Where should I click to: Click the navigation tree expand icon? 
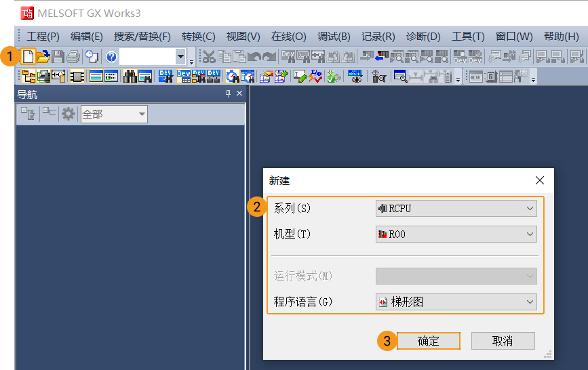click(x=28, y=113)
